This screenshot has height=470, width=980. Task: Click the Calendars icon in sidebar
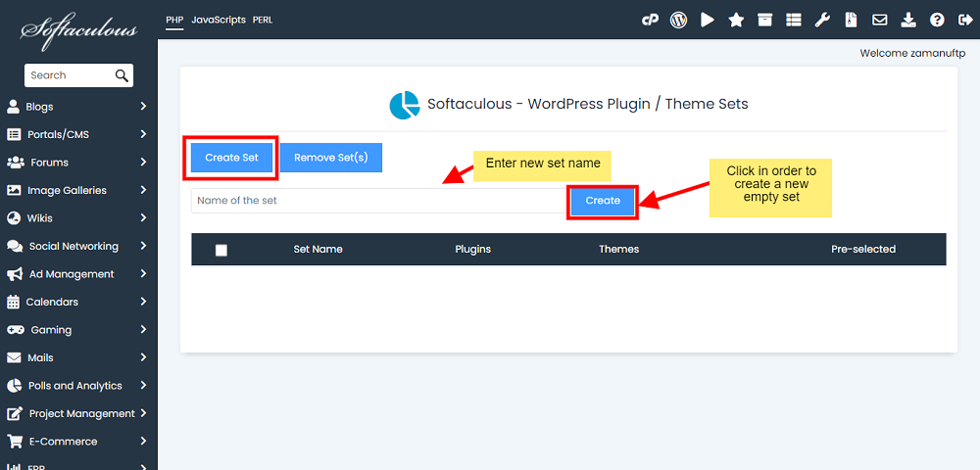pyautogui.click(x=13, y=302)
